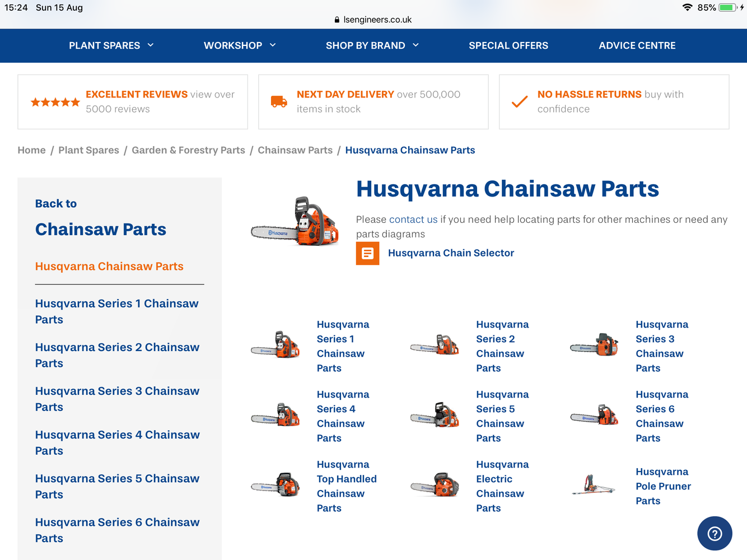Click the large Husqvarna chainsaw header image
747x560 pixels.
coord(295,222)
